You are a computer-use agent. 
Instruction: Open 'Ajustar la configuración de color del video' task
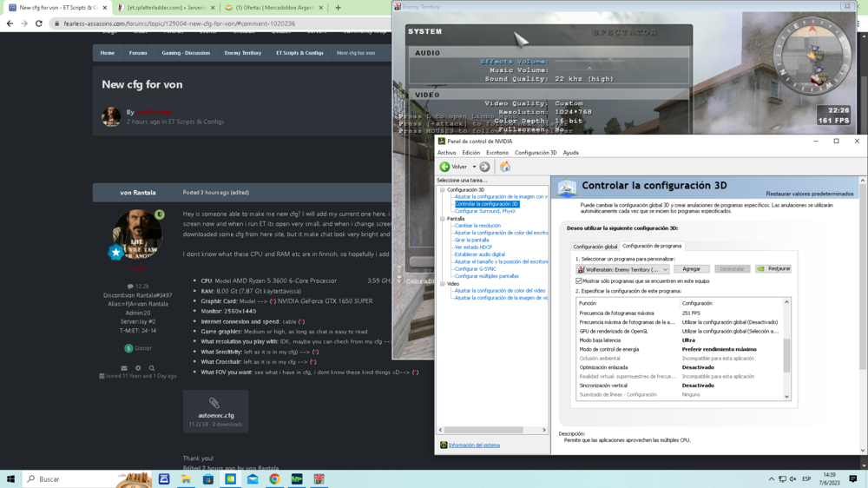(x=500, y=290)
